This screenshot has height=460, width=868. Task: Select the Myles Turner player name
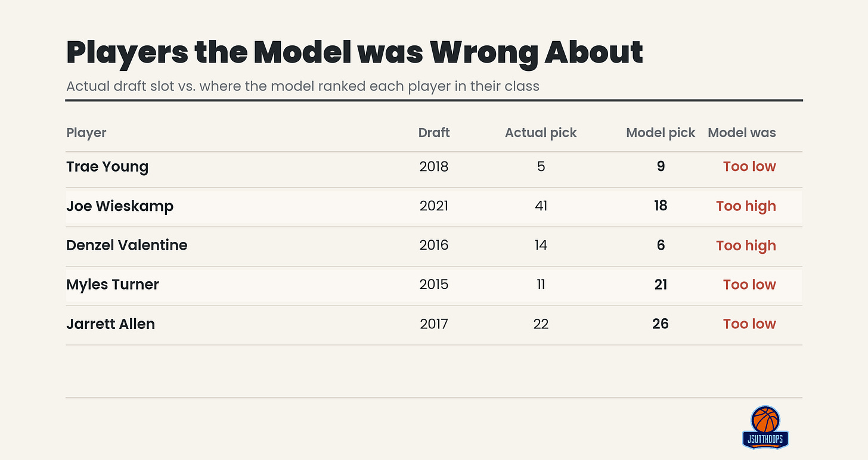[113, 285]
